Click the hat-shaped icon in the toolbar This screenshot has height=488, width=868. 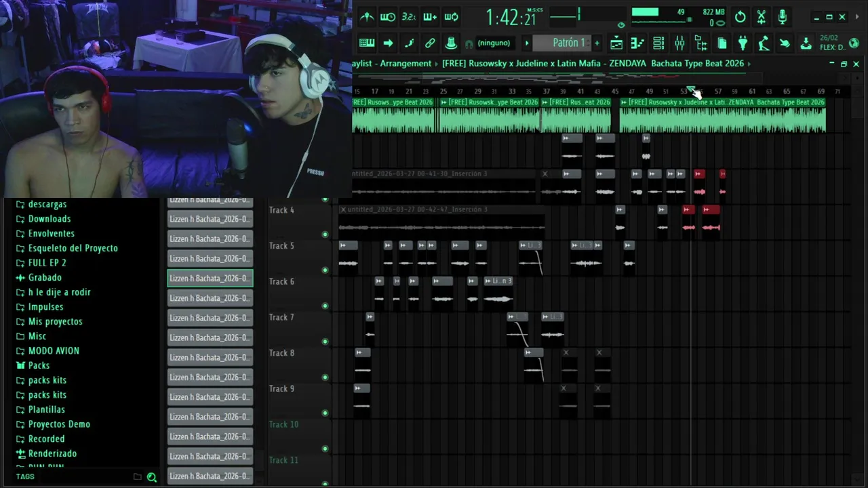click(x=451, y=43)
